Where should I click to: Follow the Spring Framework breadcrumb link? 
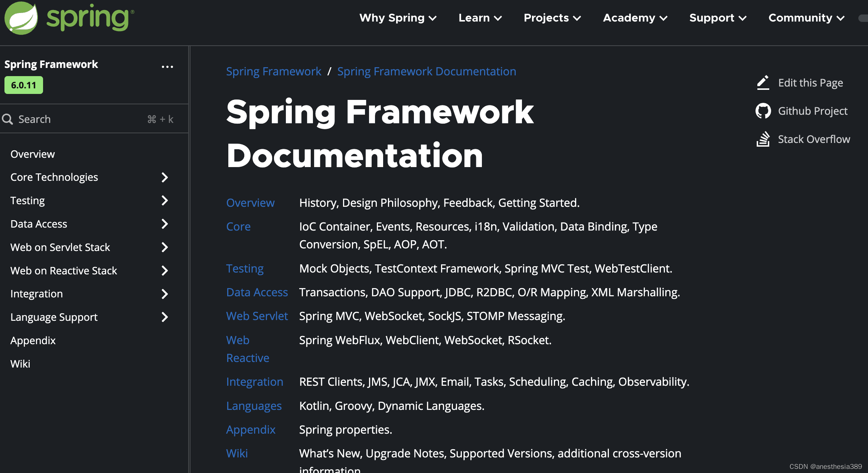pos(274,71)
